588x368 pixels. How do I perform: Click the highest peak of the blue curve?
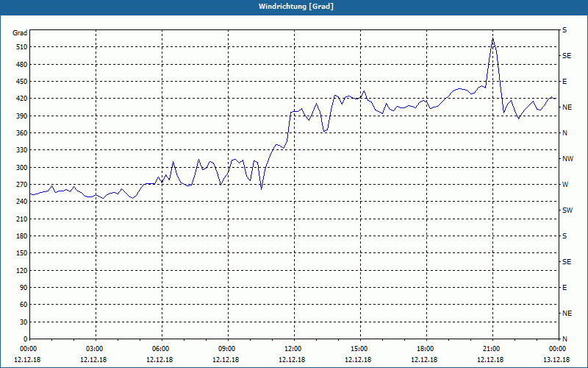492,38
